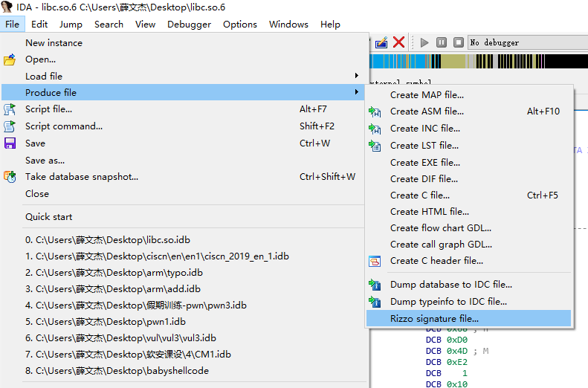Open the No debugger dropdown
The image size is (588, 388).
tap(528, 42)
